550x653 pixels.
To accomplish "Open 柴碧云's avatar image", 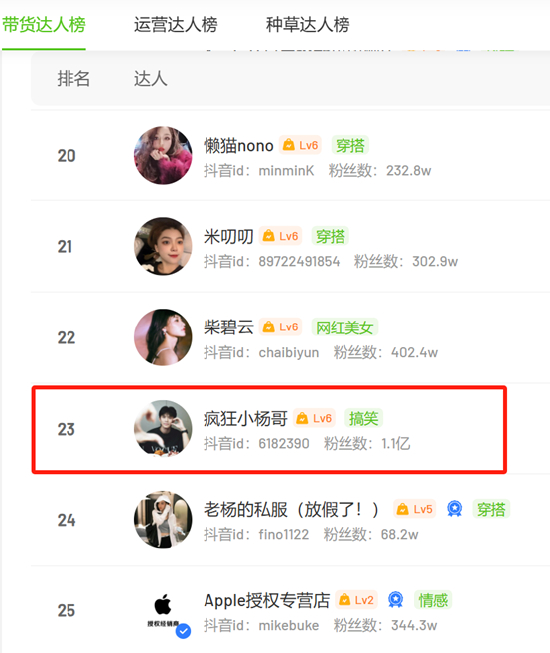I will click(163, 337).
